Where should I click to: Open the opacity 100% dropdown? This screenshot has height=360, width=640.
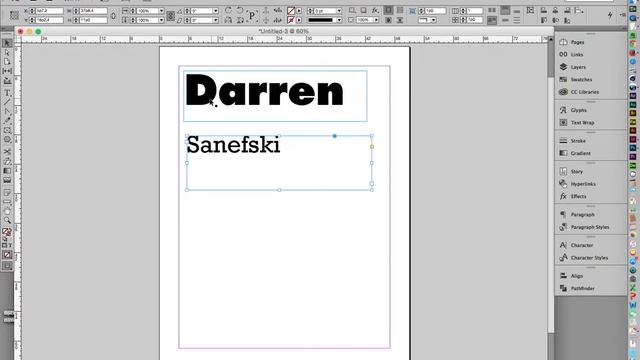coord(376,20)
